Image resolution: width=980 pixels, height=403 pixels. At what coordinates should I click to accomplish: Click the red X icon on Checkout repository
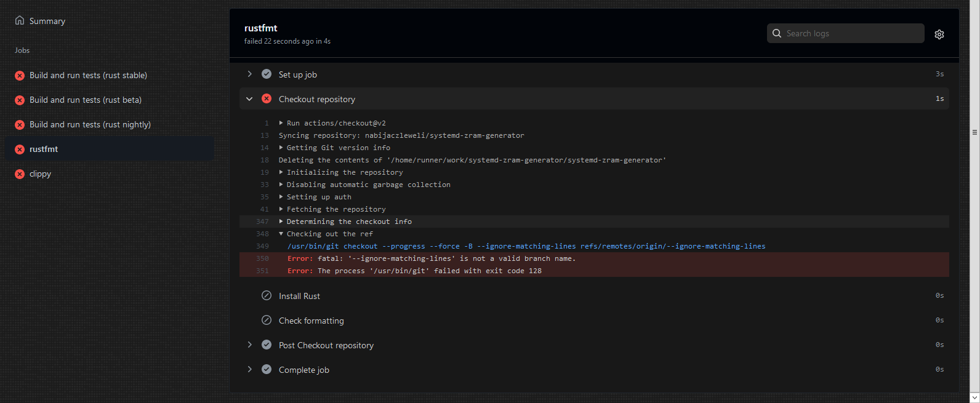pyautogui.click(x=267, y=98)
